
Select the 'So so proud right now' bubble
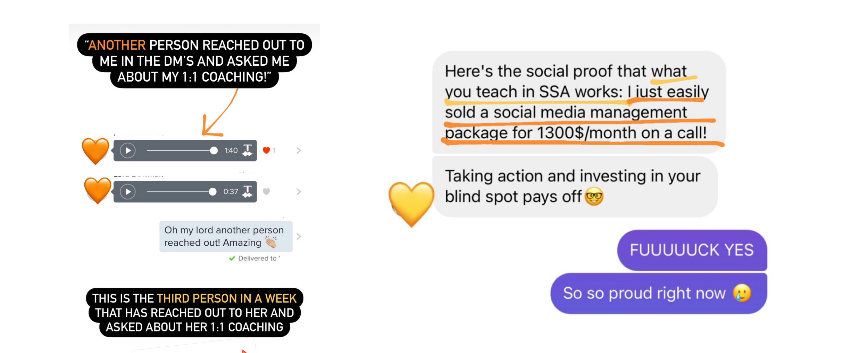[x=659, y=293]
